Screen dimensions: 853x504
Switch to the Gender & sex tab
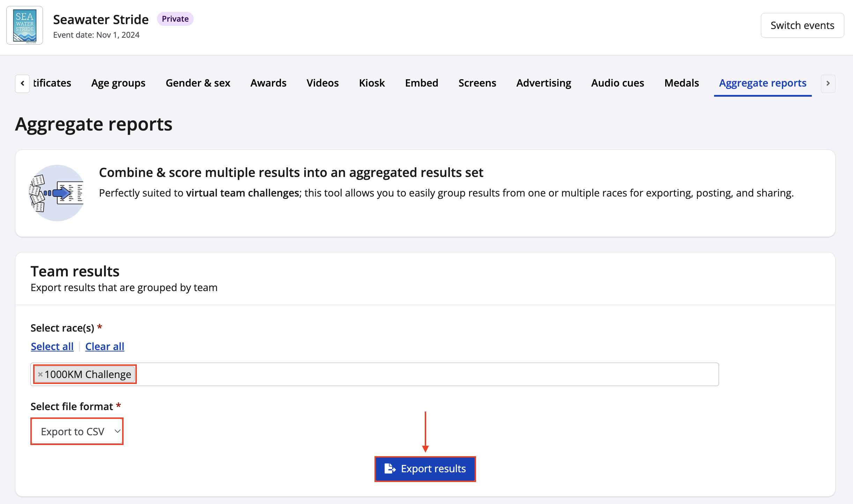tap(198, 83)
